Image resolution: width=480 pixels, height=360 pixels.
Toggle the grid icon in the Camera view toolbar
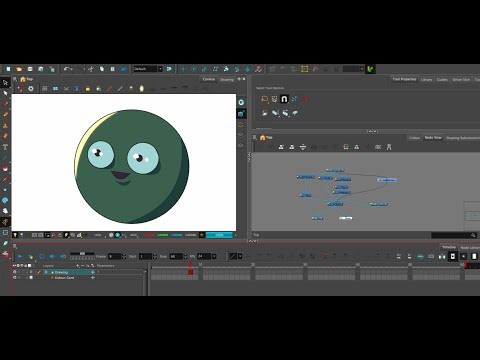coord(44,88)
